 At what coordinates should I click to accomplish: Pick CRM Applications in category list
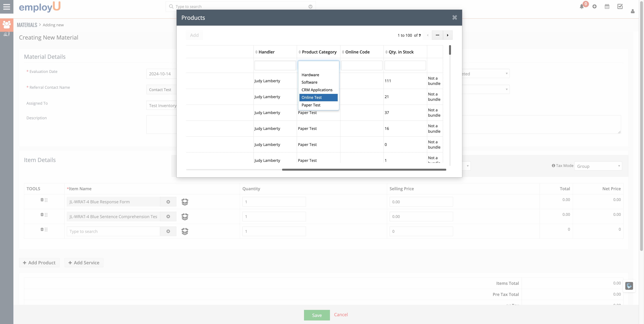(x=317, y=90)
